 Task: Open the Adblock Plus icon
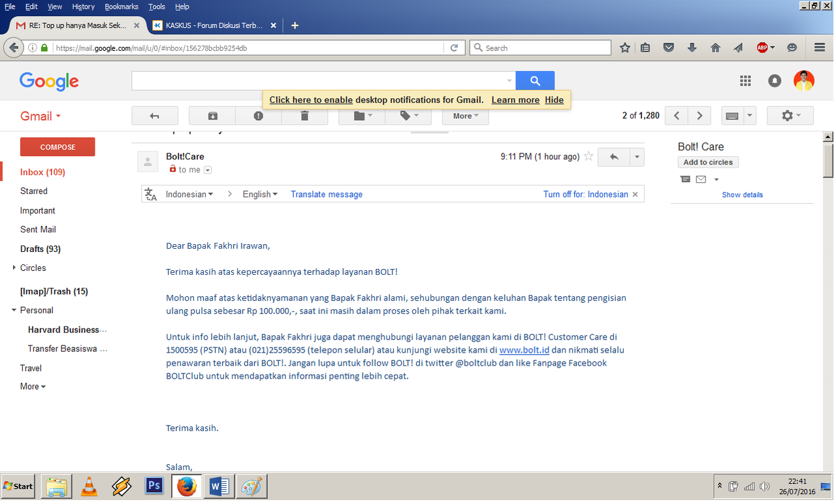click(x=762, y=48)
